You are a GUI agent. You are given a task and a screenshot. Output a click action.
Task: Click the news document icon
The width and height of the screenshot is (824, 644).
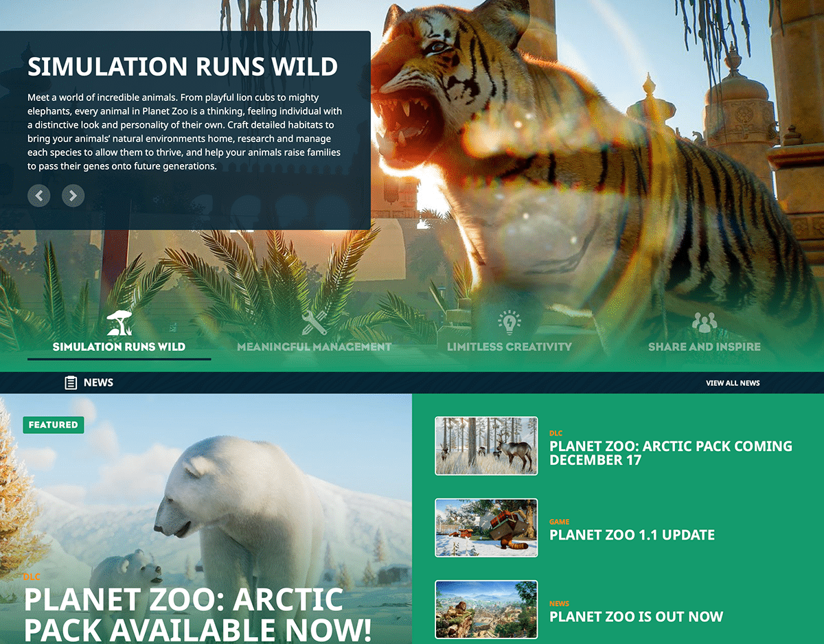pyautogui.click(x=71, y=383)
